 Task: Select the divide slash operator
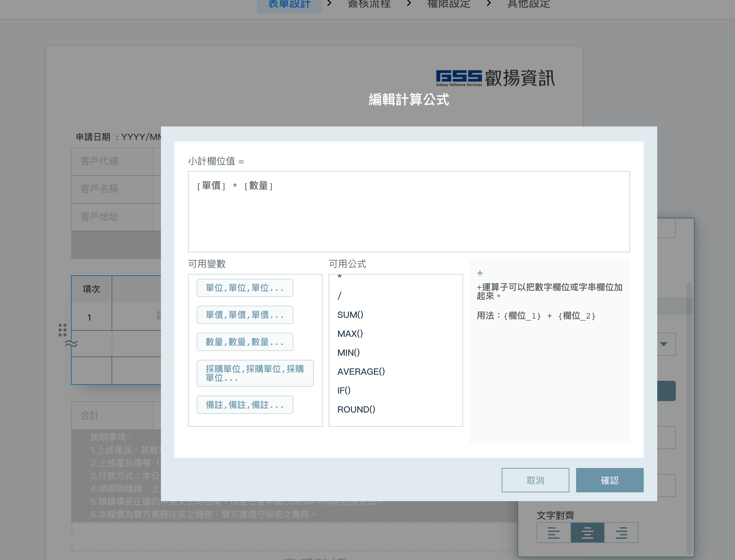click(340, 296)
